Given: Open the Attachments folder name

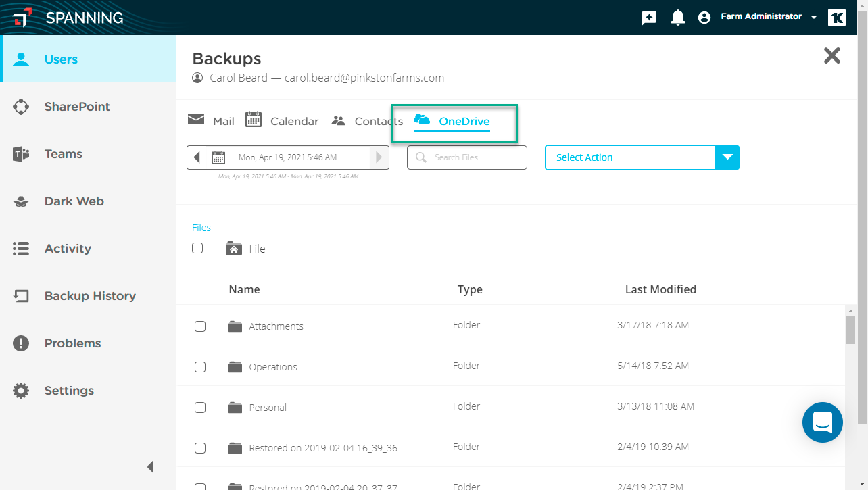Looking at the screenshot, I should pos(276,326).
